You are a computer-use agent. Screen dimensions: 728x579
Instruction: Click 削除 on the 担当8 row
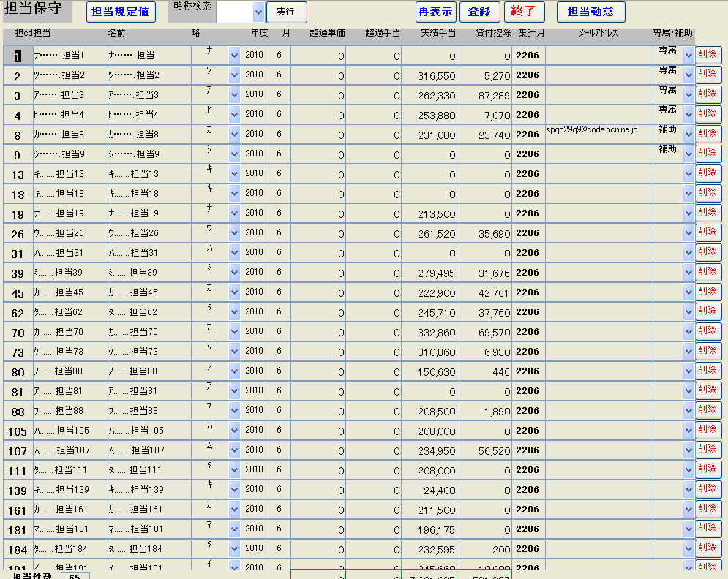pos(708,134)
